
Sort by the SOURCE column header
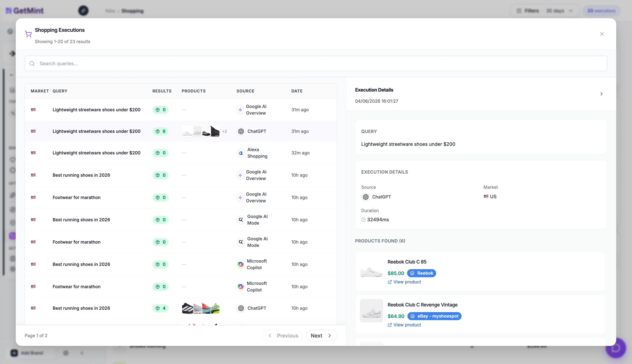(245, 91)
